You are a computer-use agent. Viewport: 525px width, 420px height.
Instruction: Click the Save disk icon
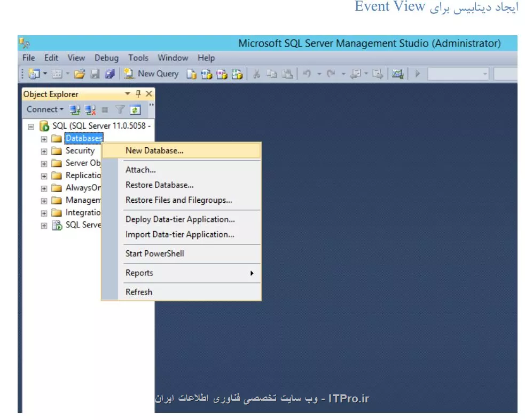coord(95,74)
